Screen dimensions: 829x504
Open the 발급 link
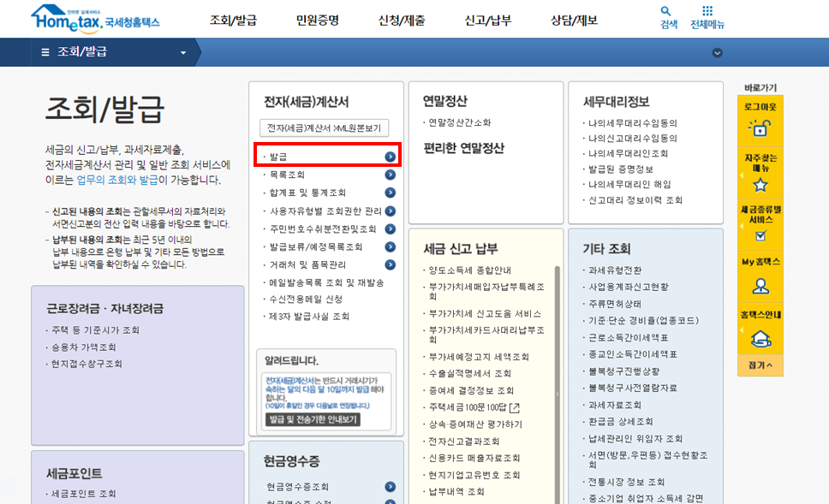coord(278,157)
